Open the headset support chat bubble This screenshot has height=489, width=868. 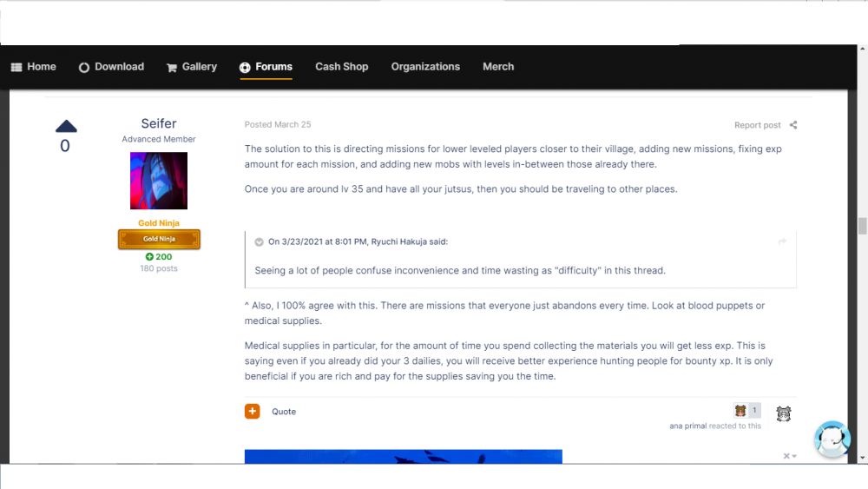[832, 439]
